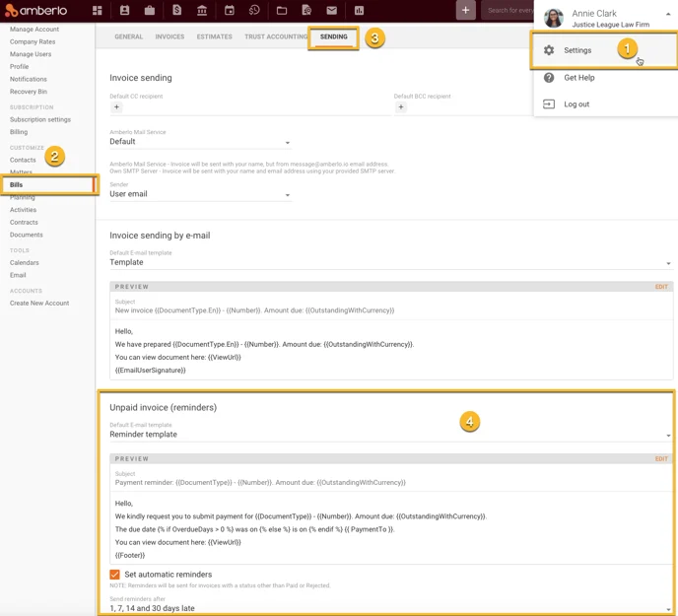Open Billing in sidebar
This screenshot has height=616, width=678.
point(19,132)
